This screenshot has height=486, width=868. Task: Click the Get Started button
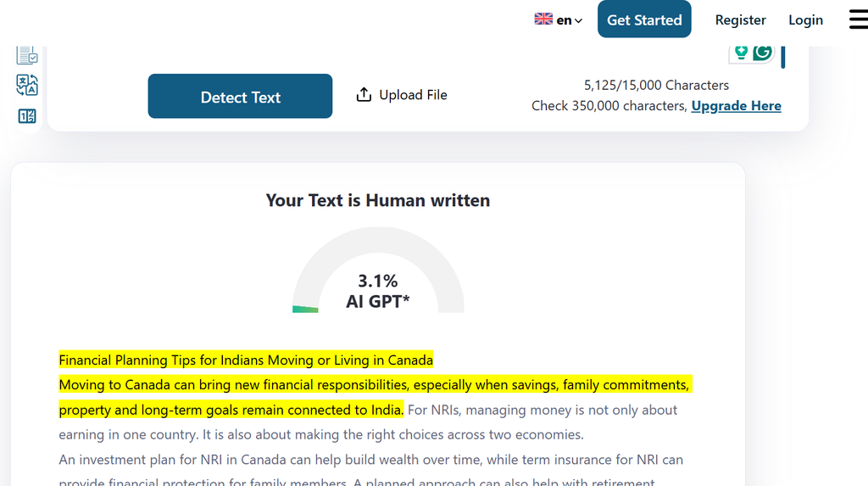(x=644, y=20)
